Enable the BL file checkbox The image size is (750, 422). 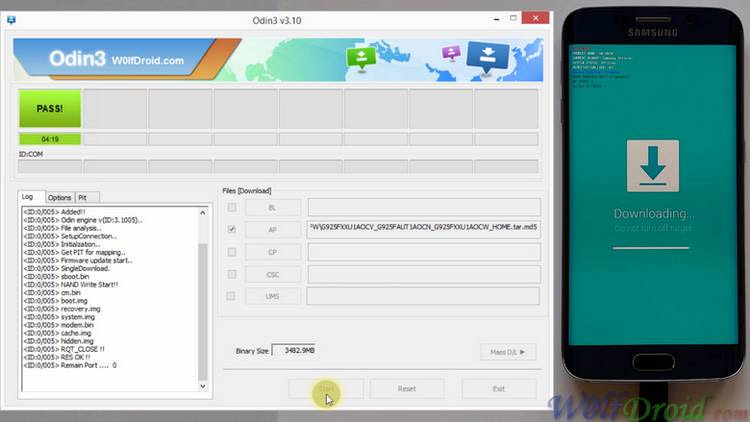pos(232,207)
